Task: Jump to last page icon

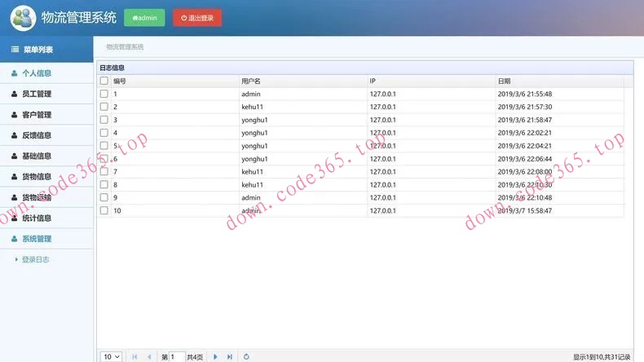Action: [230, 356]
